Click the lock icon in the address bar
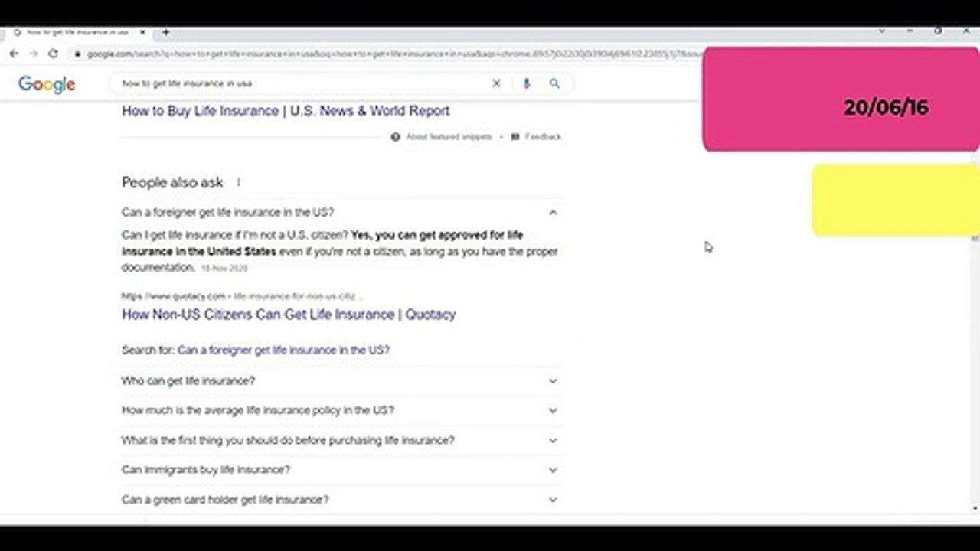This screenshot has width=980, height=551. (x=77, y=54)
